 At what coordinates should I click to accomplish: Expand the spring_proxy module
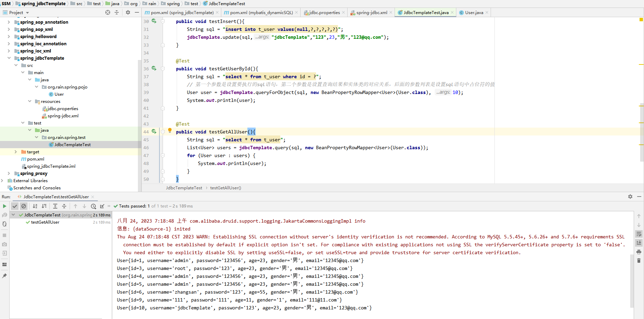(9, 173)
